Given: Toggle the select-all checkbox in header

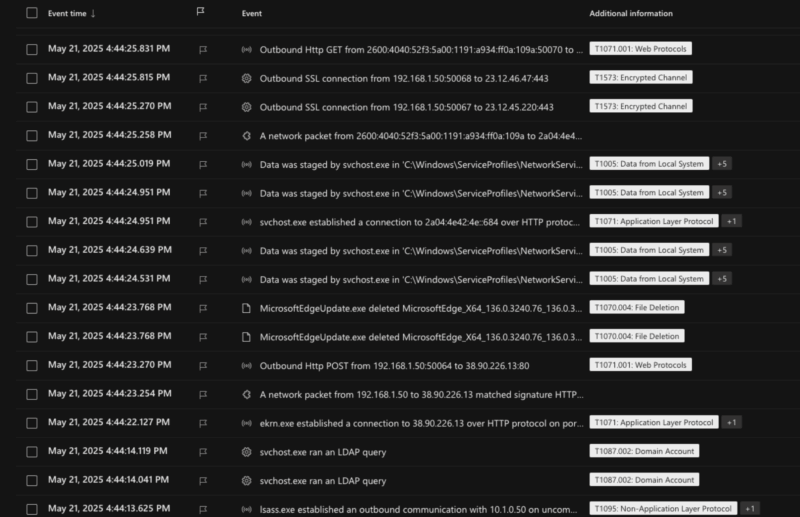Looking at the screenshot, I should click(32, 13).
